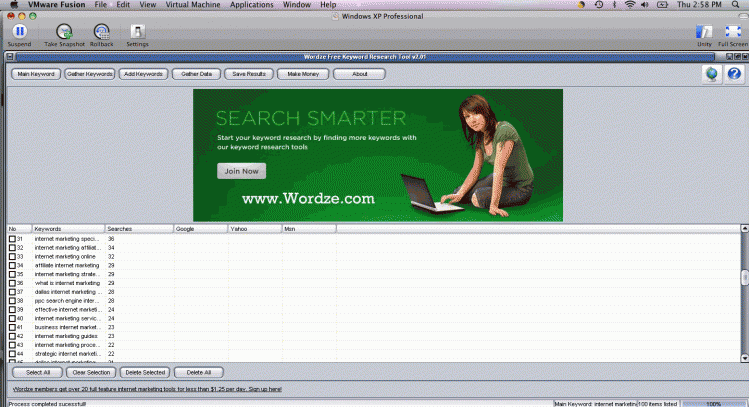Viewport: 749px width, 407px height.
Task: Open the Help menu
Action: click(328, 4)
